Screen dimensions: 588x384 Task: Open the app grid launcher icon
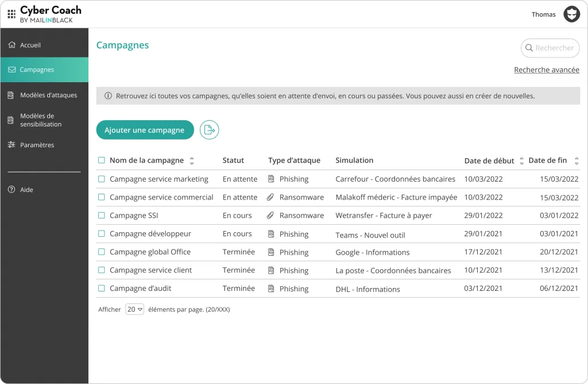pyautogui.click(x=11, y=14)
